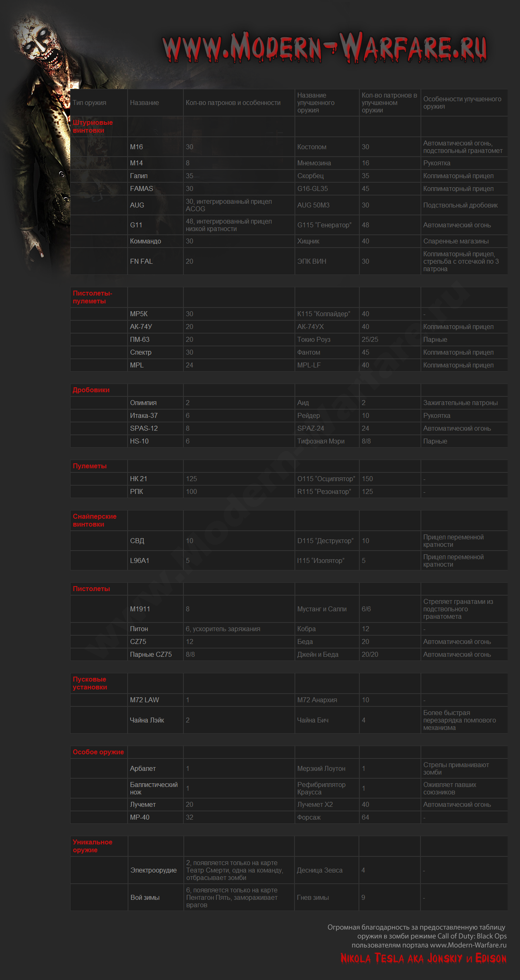Select the 'ПМ-63' weapon cell
Viewport: 520px width, 980px height.
pos(155,340)
